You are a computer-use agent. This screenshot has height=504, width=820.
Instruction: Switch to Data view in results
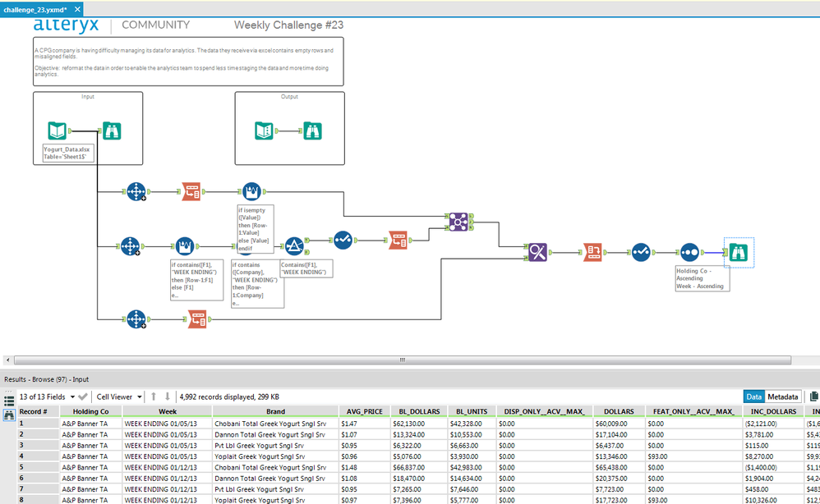coord(754,396)
